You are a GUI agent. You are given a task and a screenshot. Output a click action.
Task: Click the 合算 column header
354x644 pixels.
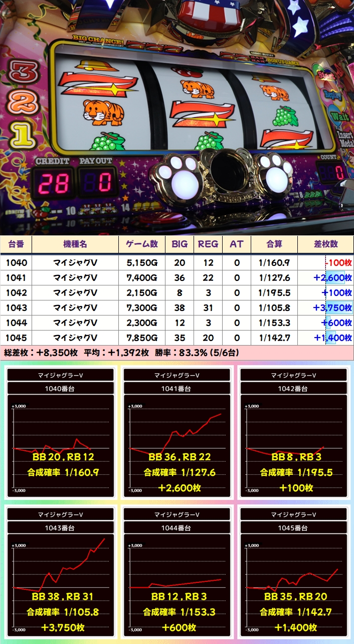pyautogui.click(x=274, y=244)
